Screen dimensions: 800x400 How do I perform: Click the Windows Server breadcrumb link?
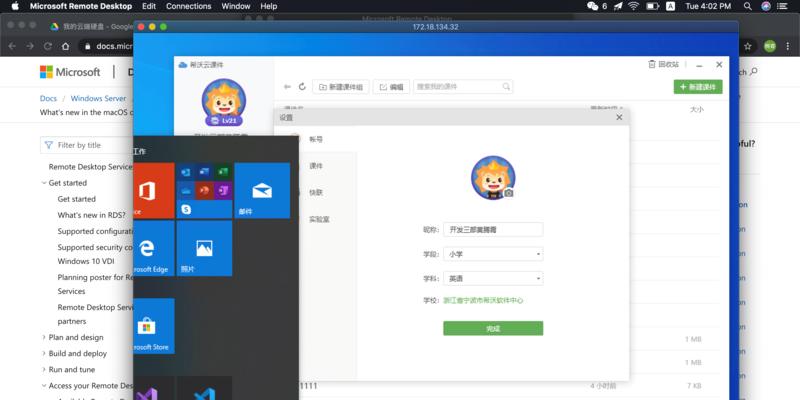(x=98, y=98)
